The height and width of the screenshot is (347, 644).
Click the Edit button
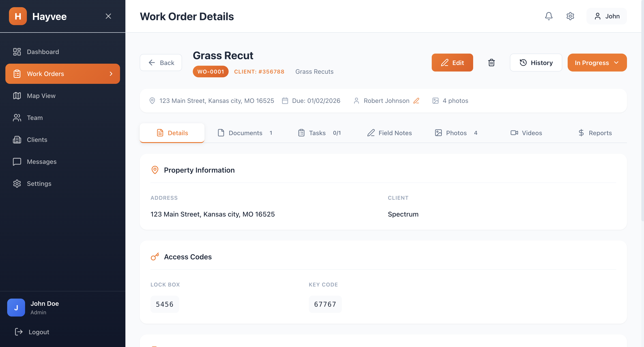pos(452,63)
